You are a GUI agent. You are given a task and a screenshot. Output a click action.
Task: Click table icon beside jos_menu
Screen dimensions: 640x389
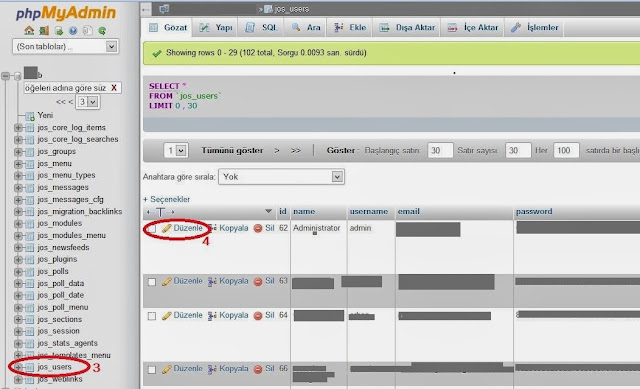coord(29,164)
